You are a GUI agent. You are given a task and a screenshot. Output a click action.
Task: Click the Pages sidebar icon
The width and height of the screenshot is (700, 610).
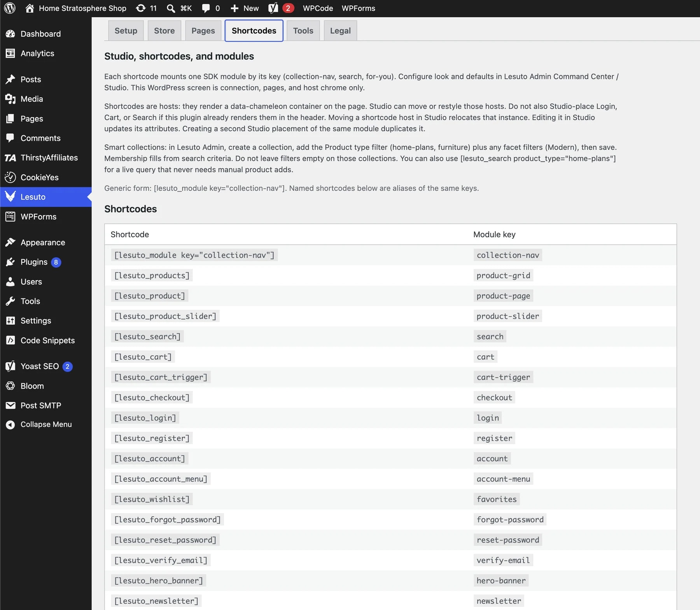pos(10,119)
